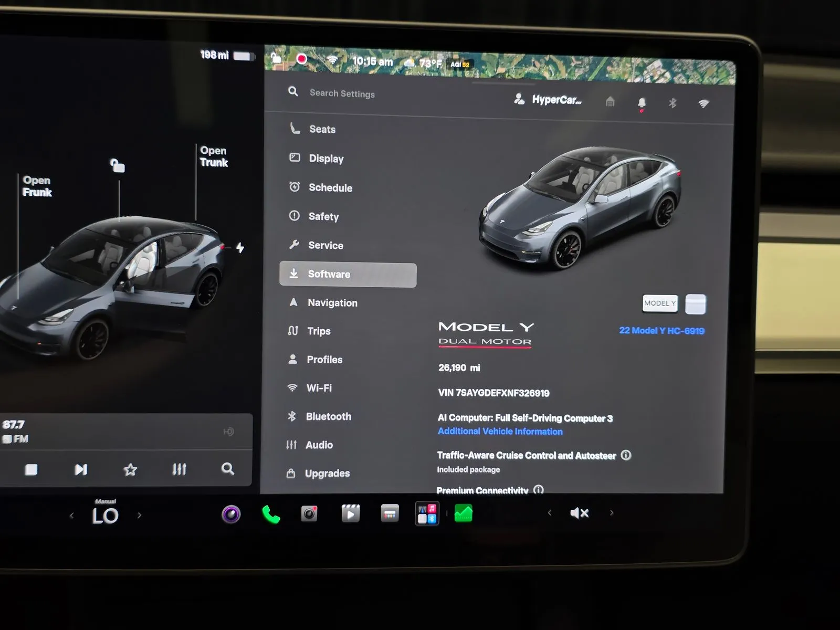Click the search magnifier icon in settings

click(x=293, y=91)
